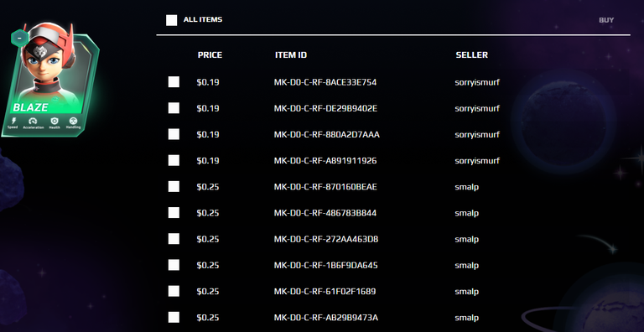644x332 pixels.
Task: Select checkbox for item MK-D0-C-RF-870160BEAE
Action: point(174,187)
